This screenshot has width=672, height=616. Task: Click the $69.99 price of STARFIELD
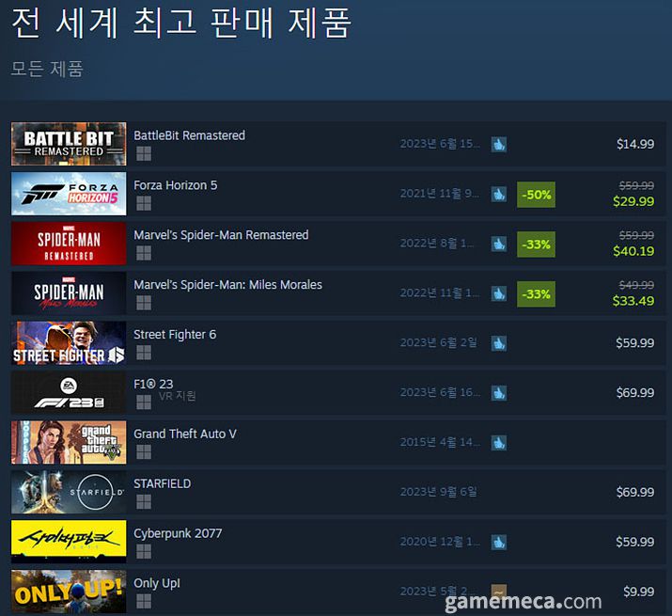click(635, 492)
